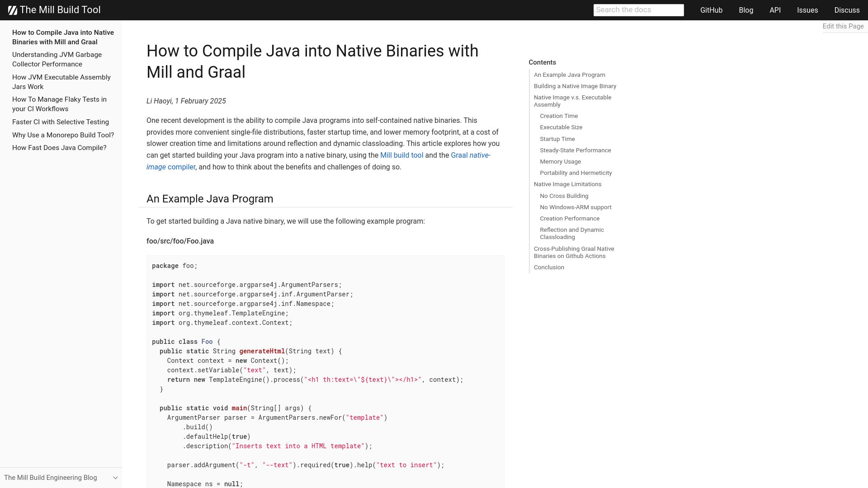Select current article link in left sidebar
Image resolution: width=868 pixels, height=488 pixels.
[63, 37]
